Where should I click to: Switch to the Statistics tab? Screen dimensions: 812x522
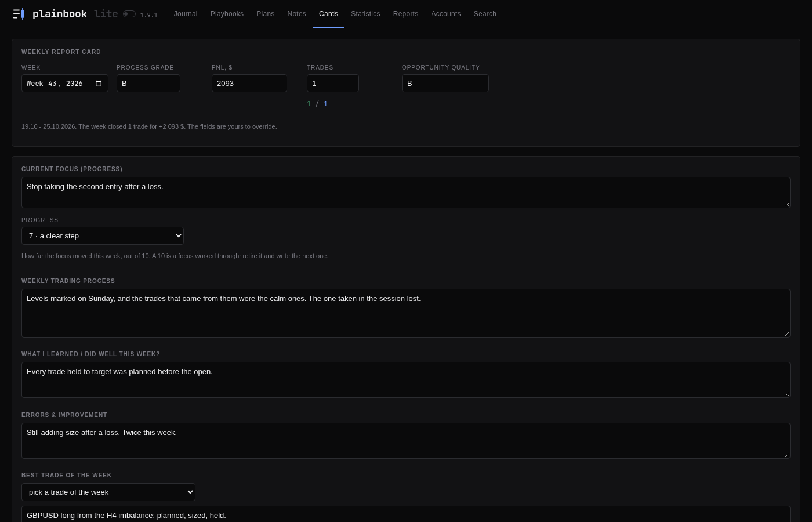(365, 14)
